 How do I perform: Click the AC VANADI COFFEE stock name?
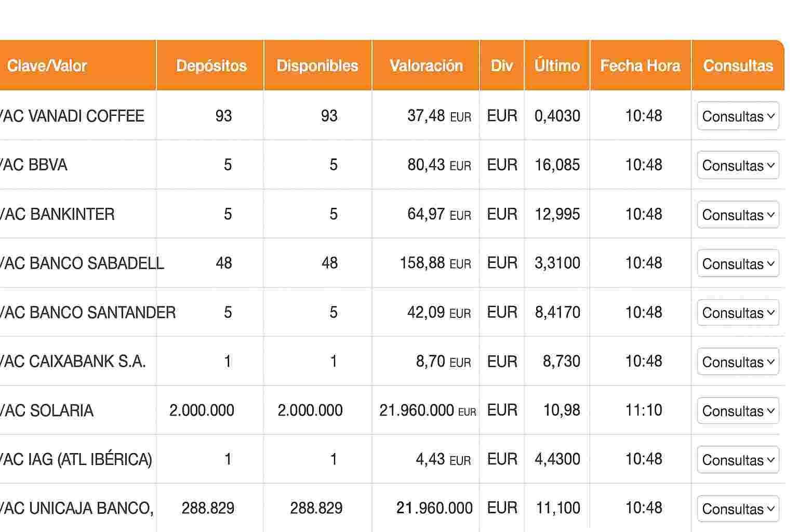(x=72, y=116)
